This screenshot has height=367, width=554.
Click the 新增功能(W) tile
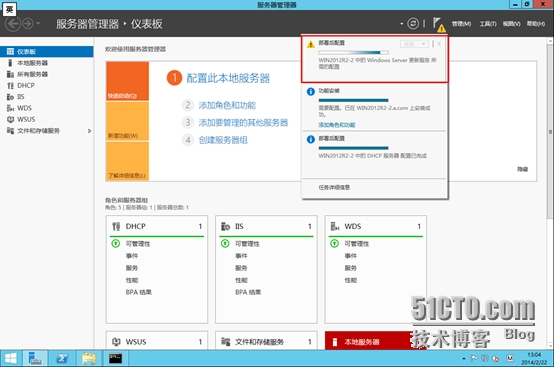pyautogui.click(x=127, y=121)
